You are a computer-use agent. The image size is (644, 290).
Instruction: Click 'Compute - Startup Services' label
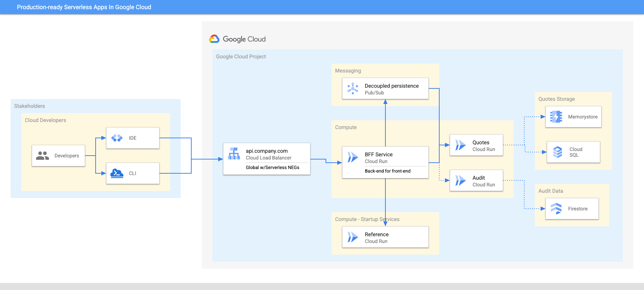click(x=367, y=219)
